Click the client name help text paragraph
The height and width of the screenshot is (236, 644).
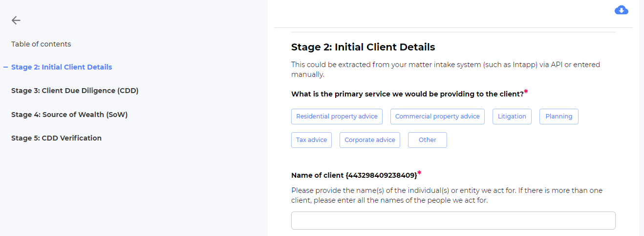point(447,195)
